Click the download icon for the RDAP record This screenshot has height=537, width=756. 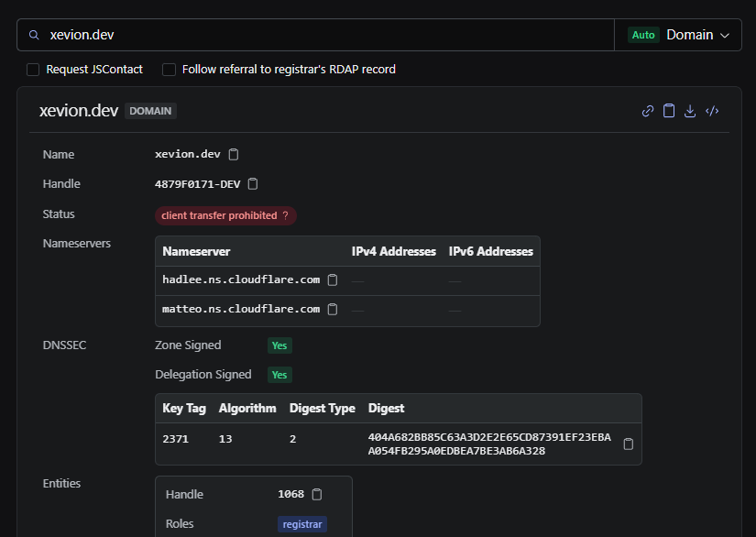coord(690,111)
